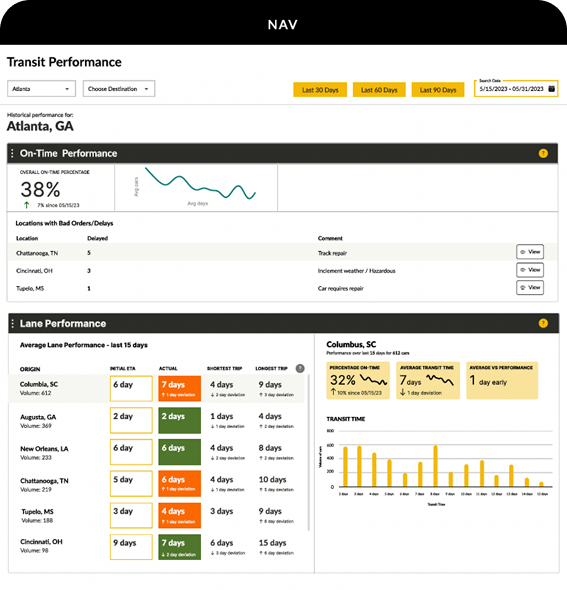The width and height of the screenshot is (567, 590).
Task: Open the Choose Destination dropdown
Action: (x=119, y=89)
